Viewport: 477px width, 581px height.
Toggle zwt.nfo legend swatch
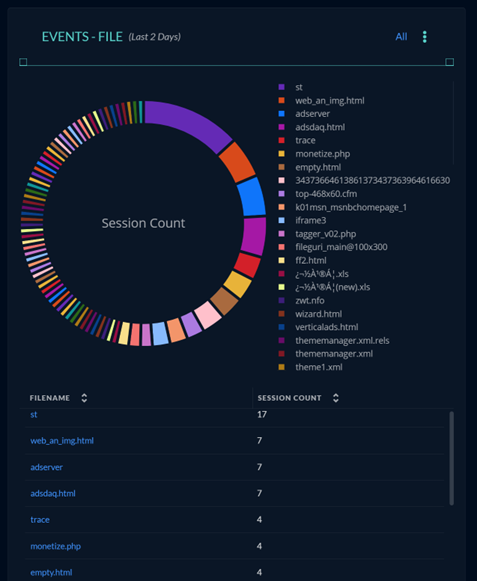coord(282,301)
